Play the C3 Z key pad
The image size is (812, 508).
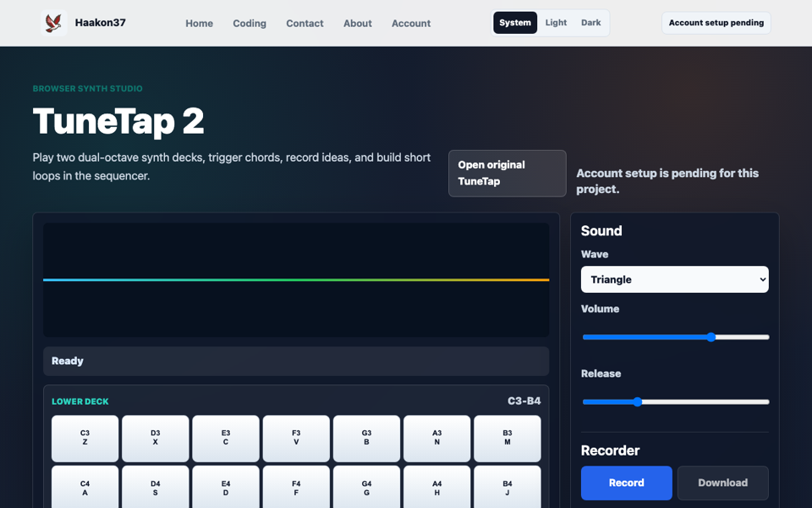(x=85, y=438)
